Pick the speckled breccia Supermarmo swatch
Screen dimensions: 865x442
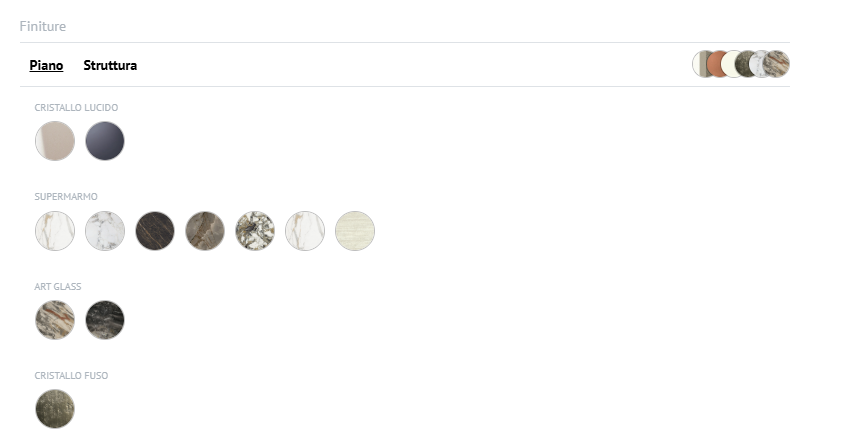tap(255, 231)
